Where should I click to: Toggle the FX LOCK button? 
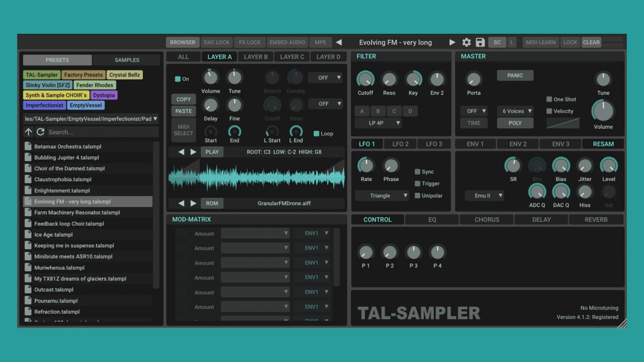pos(250,42)
